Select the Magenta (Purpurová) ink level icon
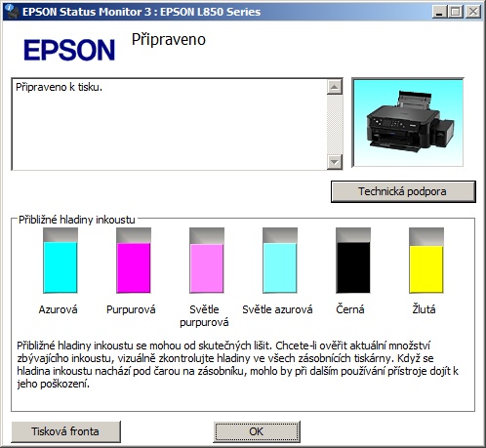 click(134, 261)
